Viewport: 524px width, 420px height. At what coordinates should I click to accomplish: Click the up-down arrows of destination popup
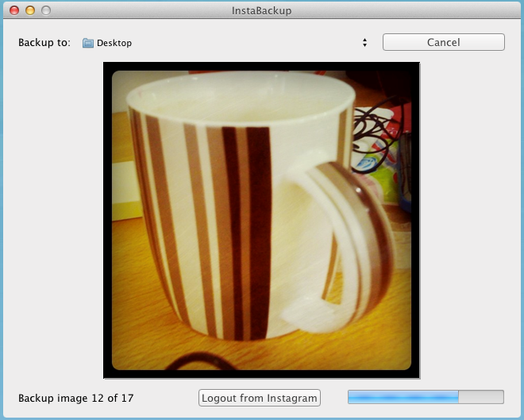click(x=364, y=42)
